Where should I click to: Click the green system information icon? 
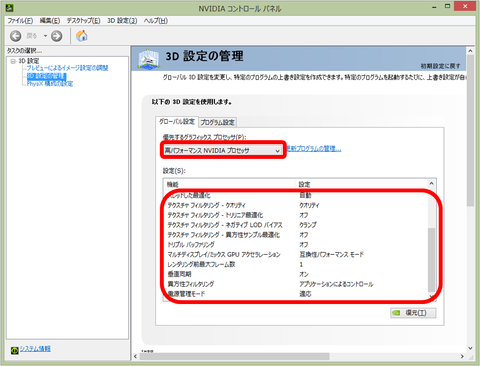click(x=14, y=350)
